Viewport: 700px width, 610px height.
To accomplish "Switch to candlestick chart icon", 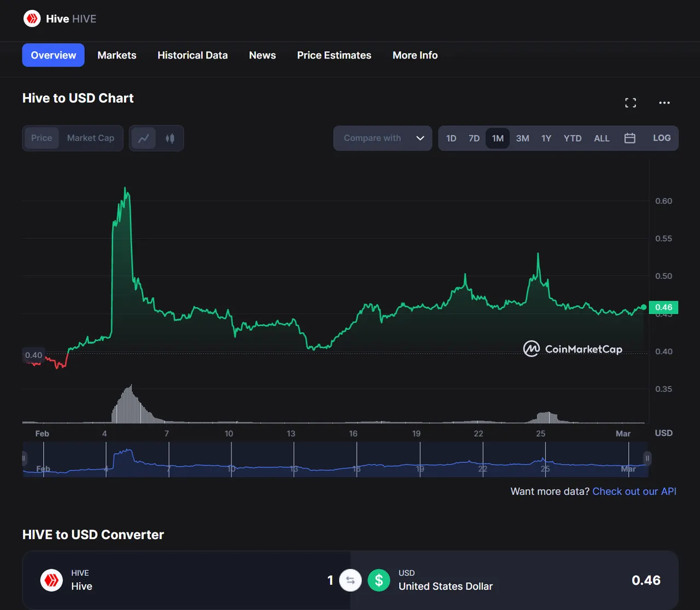I will click(170, 138).
